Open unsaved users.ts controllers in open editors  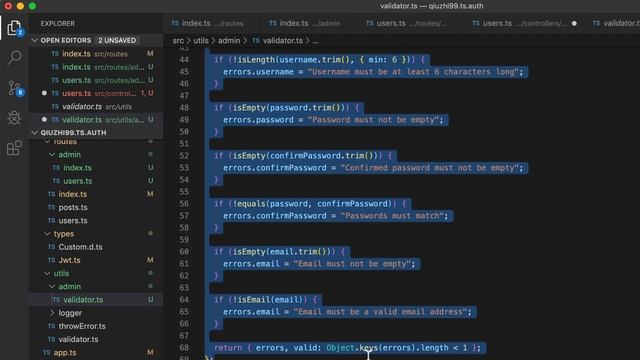click(97, 93)
